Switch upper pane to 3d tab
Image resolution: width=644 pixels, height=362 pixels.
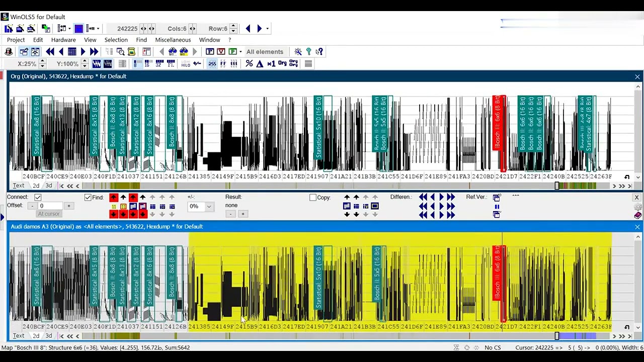[49, 186]
